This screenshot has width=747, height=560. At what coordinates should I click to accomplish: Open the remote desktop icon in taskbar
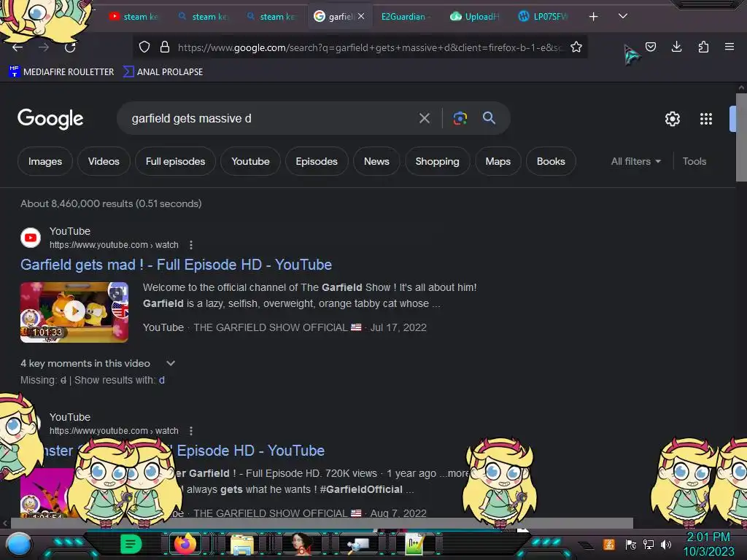coord(357,544)
